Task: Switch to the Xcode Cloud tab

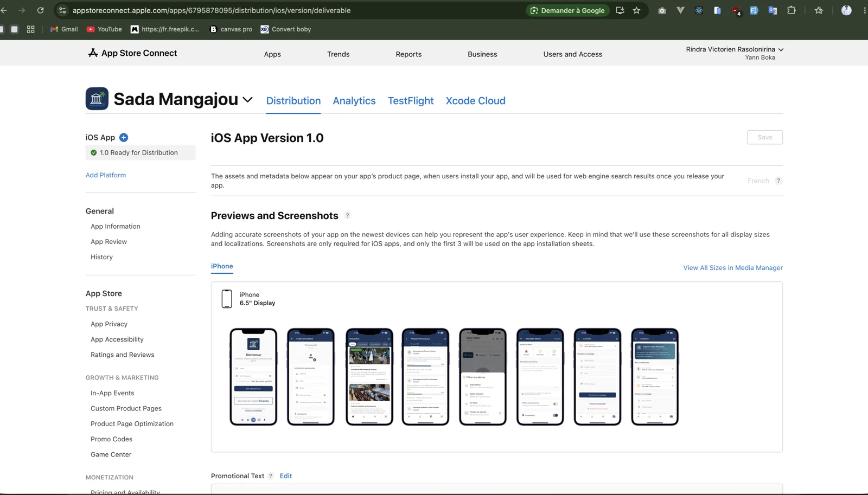Action: coord(476,101)
